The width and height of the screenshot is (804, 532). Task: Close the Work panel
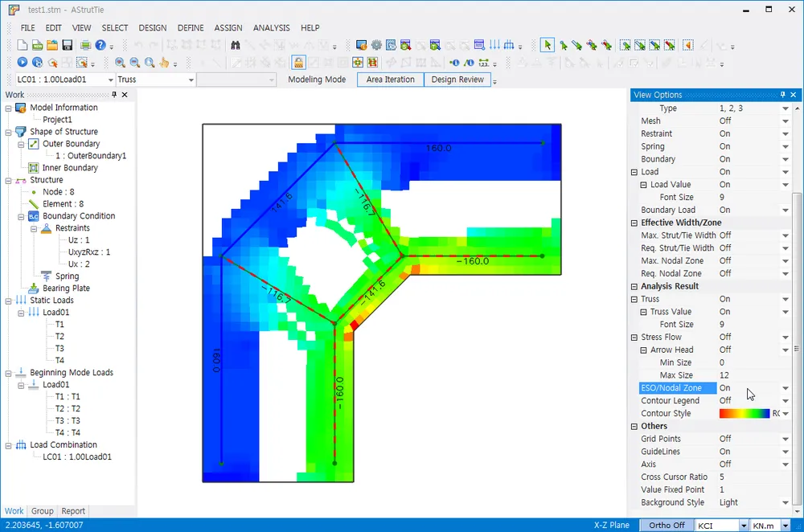tap(125, 95)
